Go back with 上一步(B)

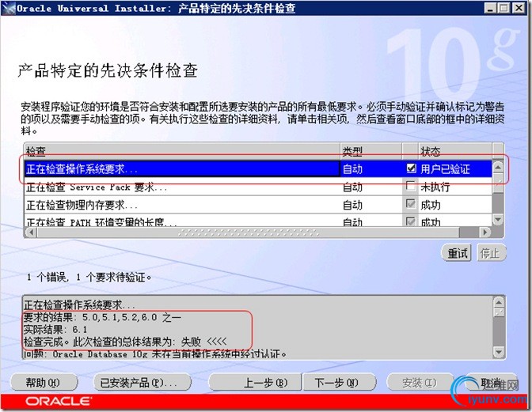[255, 383]
